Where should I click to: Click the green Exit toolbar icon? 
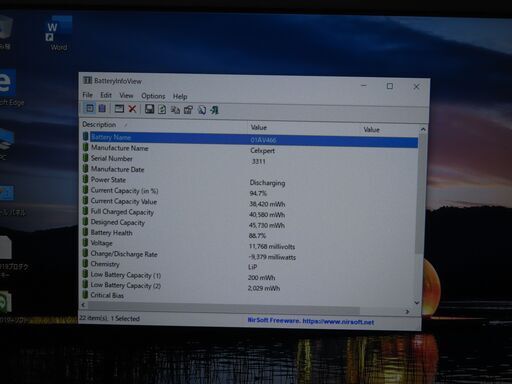214,110
